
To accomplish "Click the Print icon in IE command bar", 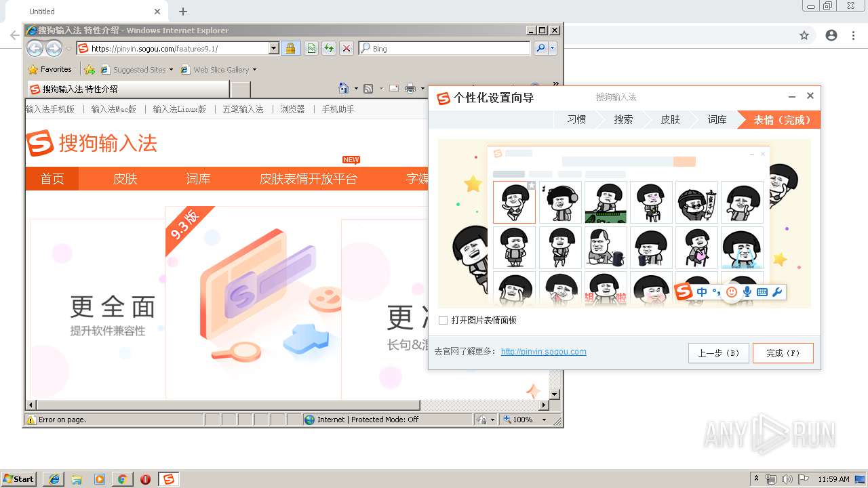I will (x=410, y=88).
